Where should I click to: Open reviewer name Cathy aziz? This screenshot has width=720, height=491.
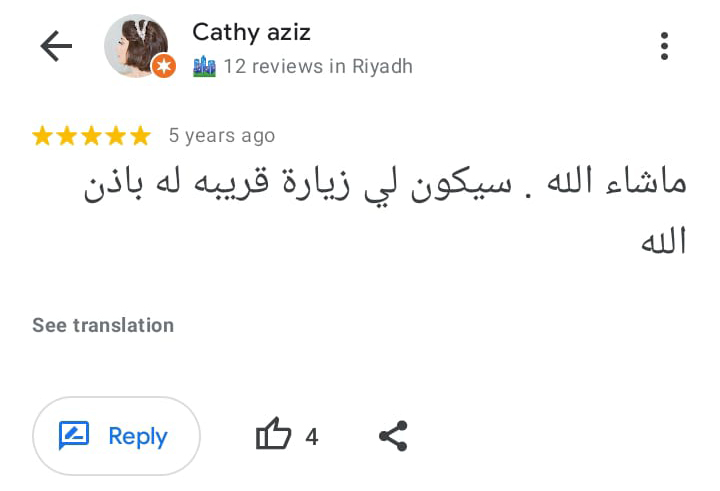click(251, 32)
